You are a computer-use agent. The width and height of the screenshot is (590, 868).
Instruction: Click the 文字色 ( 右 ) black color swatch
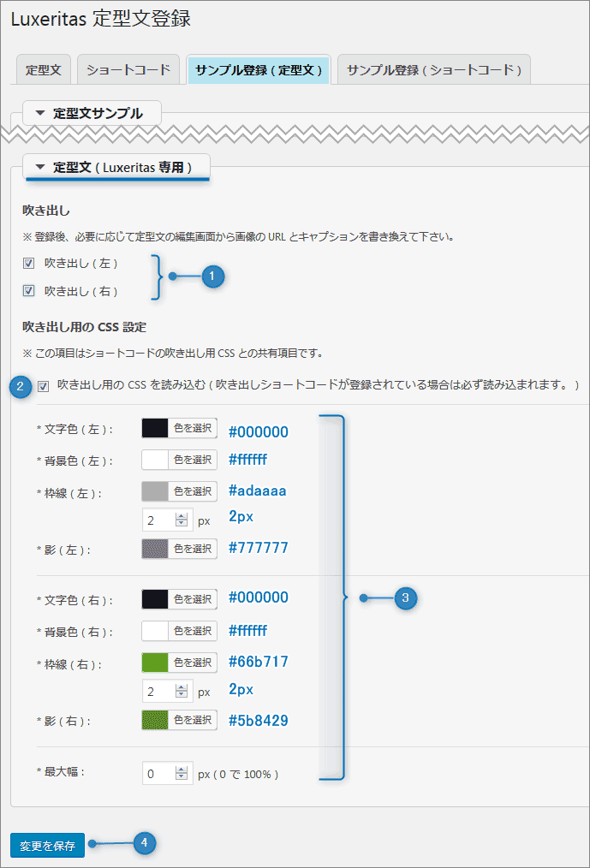155,599
